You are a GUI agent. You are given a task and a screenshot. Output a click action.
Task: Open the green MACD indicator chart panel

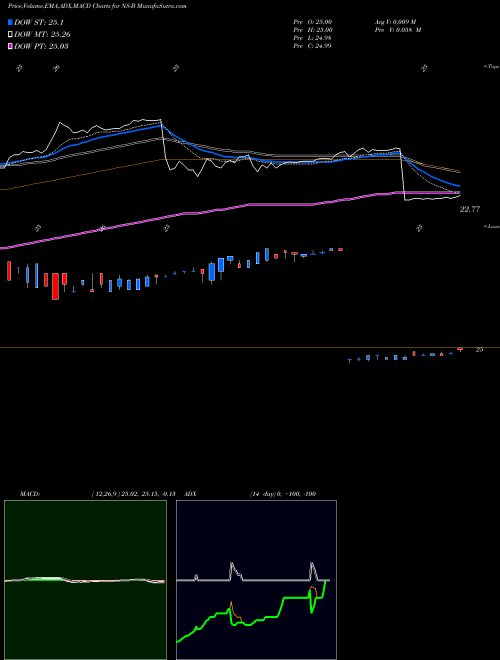85,580
